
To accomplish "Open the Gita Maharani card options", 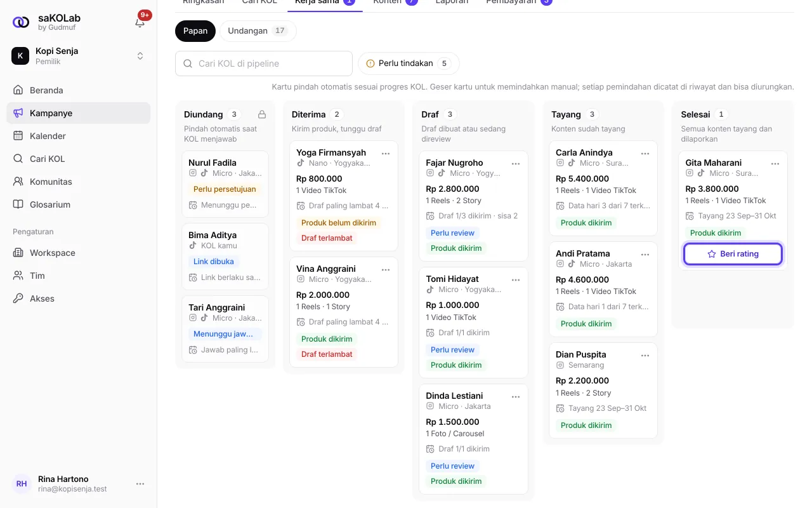I will (x=775, y=163).
